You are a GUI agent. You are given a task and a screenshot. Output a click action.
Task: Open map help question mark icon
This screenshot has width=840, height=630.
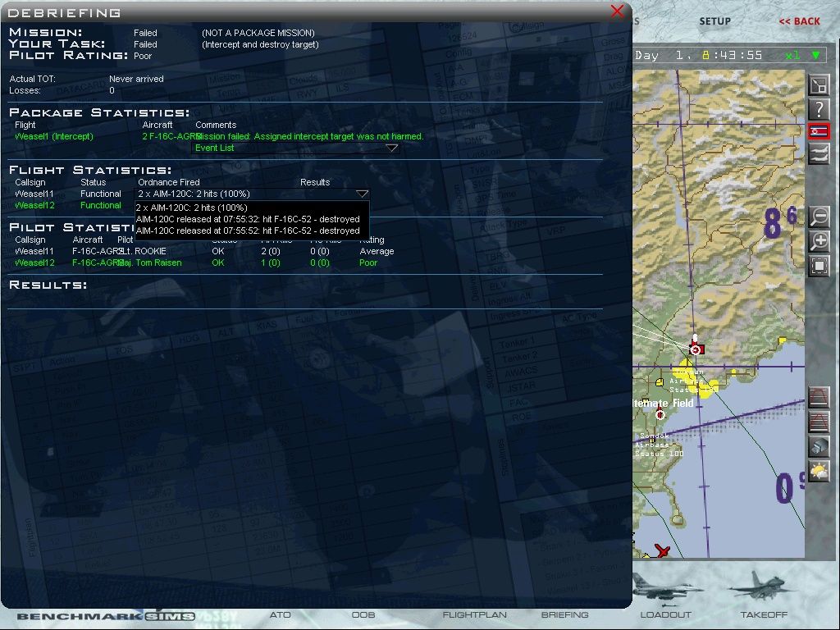(x=819, y=109)
